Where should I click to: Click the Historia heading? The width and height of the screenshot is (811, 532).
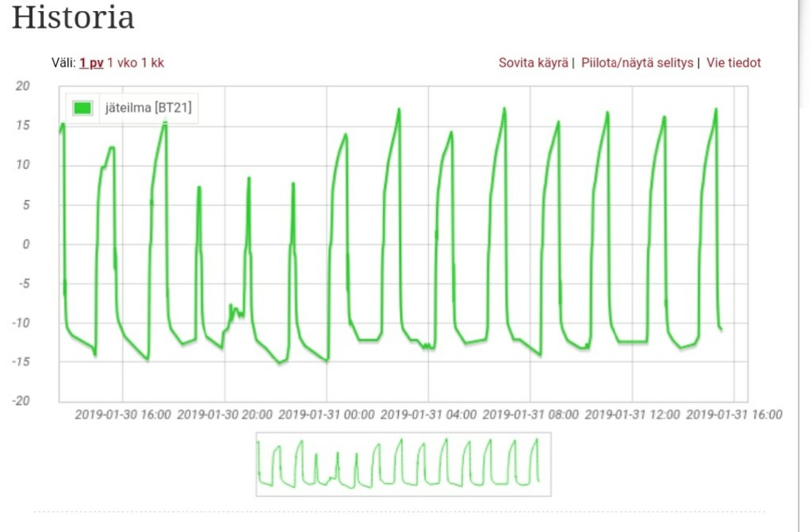tap(73, 17)
